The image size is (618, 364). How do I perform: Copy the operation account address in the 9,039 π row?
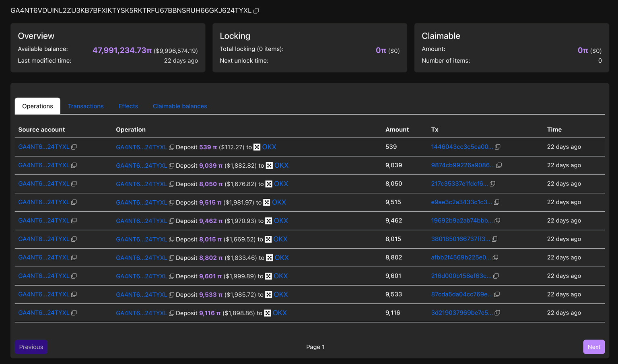(171, 165)
